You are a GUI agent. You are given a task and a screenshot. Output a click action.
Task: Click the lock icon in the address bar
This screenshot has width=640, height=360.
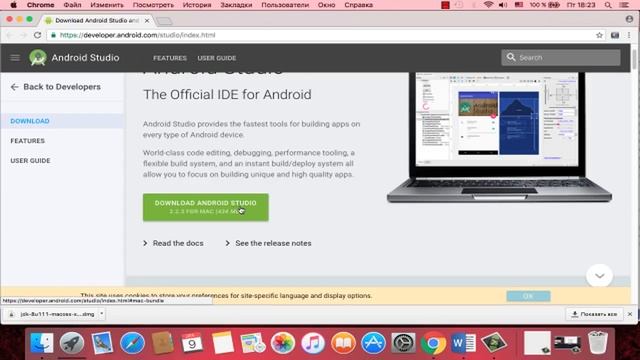[x=53, y=35]
